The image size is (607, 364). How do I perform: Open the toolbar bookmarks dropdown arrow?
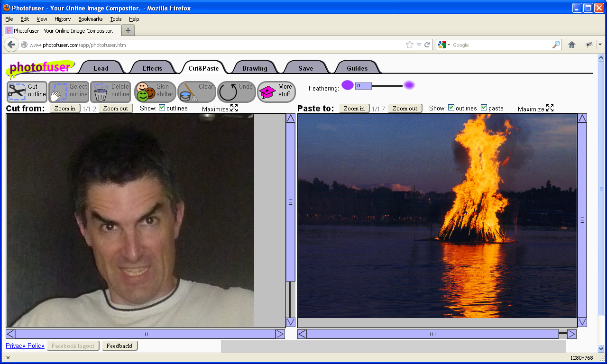tap(600, 45)
